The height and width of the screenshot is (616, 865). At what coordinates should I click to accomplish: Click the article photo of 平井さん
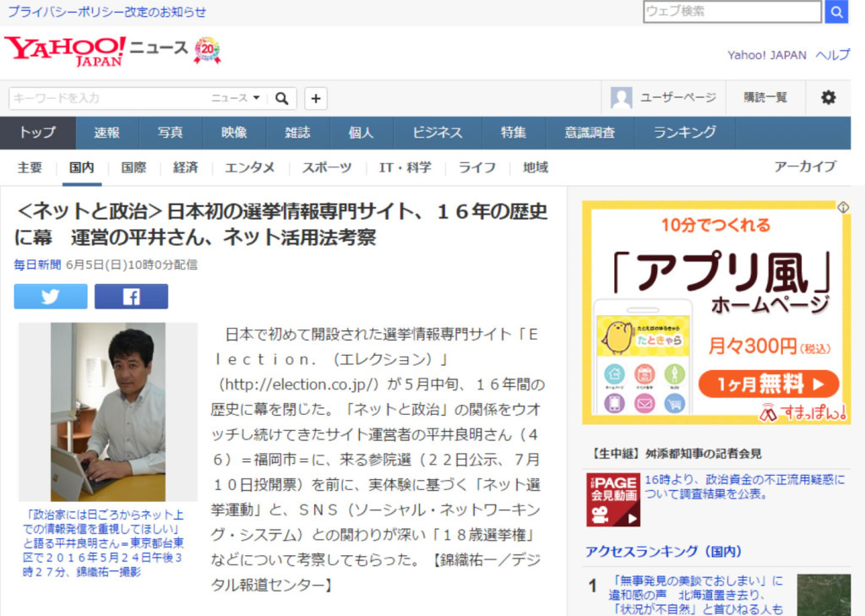[108, 412]
